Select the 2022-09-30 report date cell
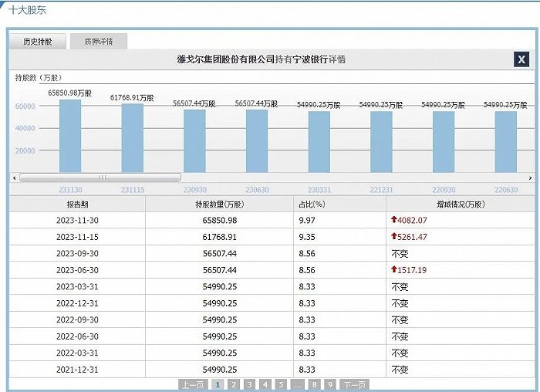540x392 pixels. pyautogui.click(x=77, y=319)
